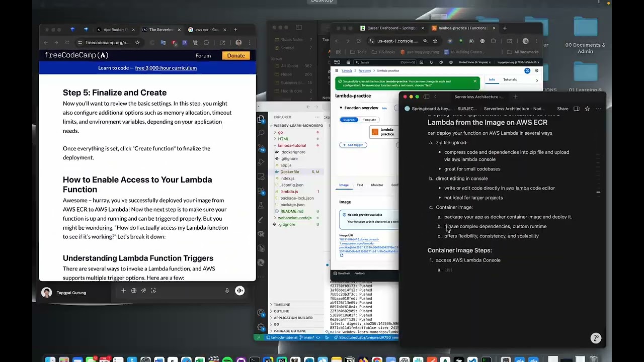Open lambda.js file in VS Code Explorer
The width and height of the screenshot is (644, 362).
[x=289, y=192]
